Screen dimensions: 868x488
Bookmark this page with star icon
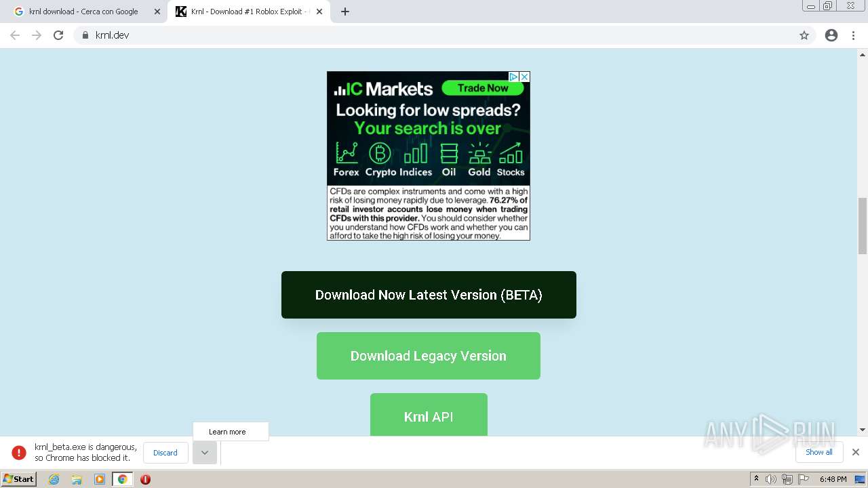[804, 35]
